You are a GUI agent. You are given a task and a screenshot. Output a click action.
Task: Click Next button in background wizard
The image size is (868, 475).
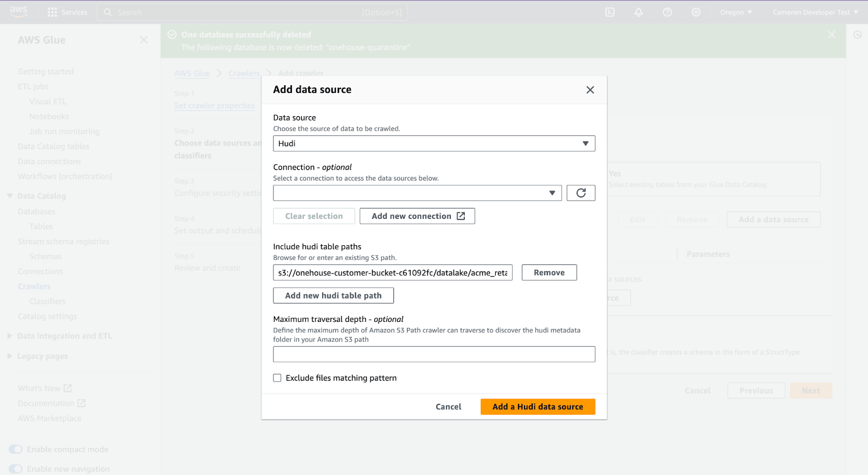pyautogui.click(x=811, y=390)
